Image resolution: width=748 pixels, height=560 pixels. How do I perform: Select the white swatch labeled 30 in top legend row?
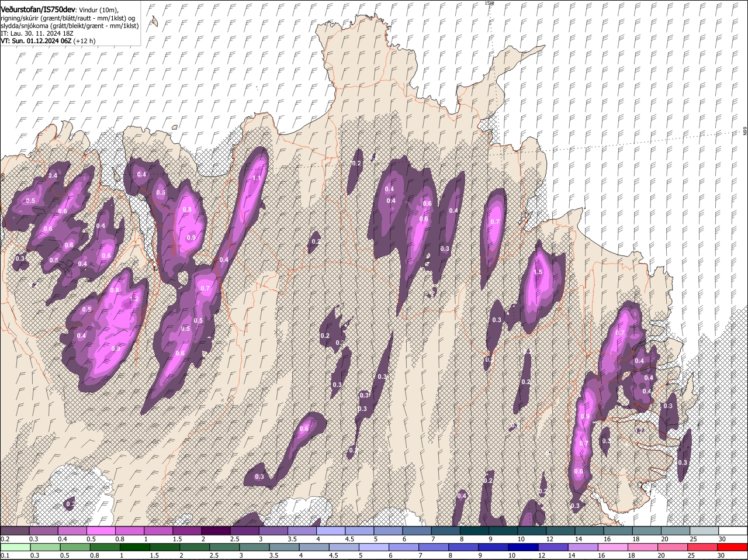733,531
